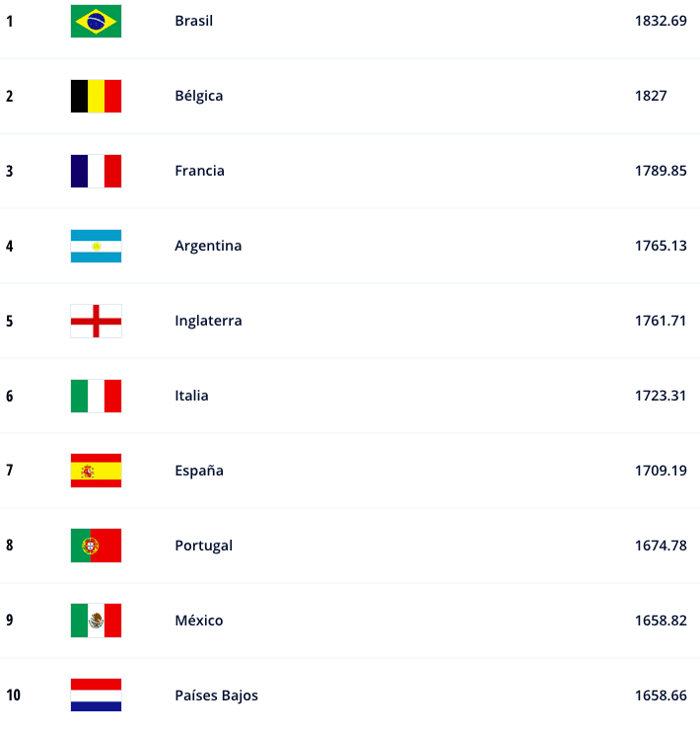Screen dimensions: 700x730
Task: Click the Portugal flag icon
Action: 96,546
